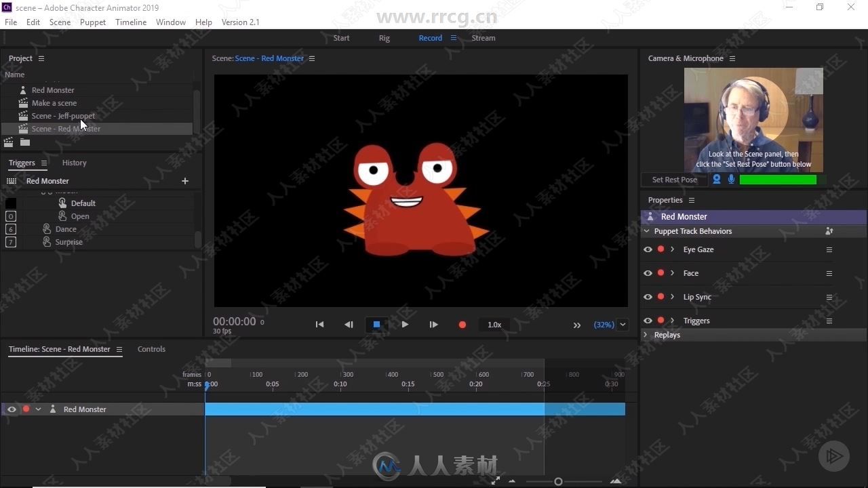Toggle Eye Gaze visibility eye
The width and height of the screenshot is (868, 488).
(x=648, y=249)
